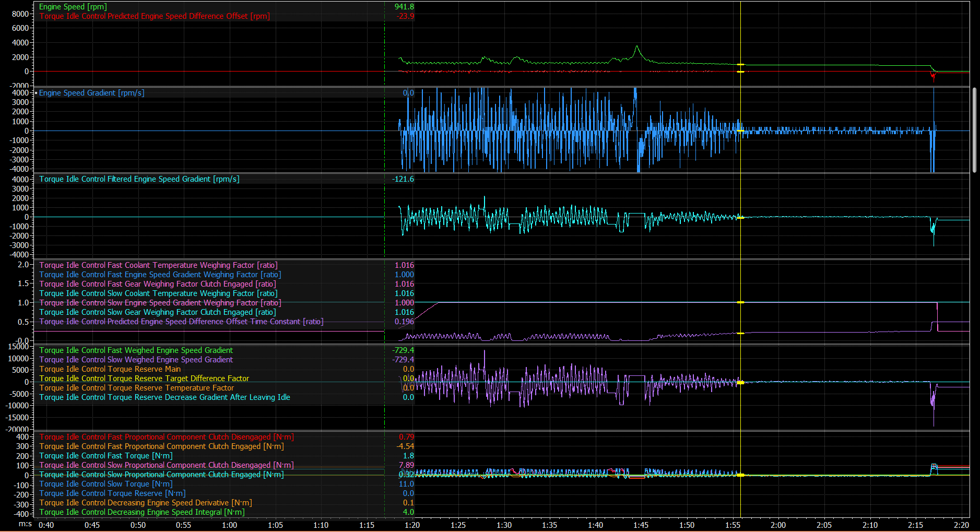Screen dimensions: 980x532
Task: Click the 1:30 tick on the time axis
Action: (504, 525)
